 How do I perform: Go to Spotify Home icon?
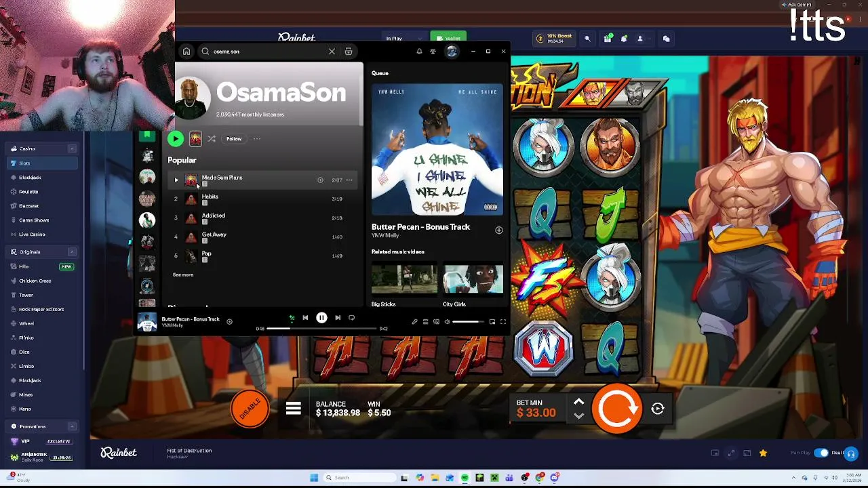[186, 52]
